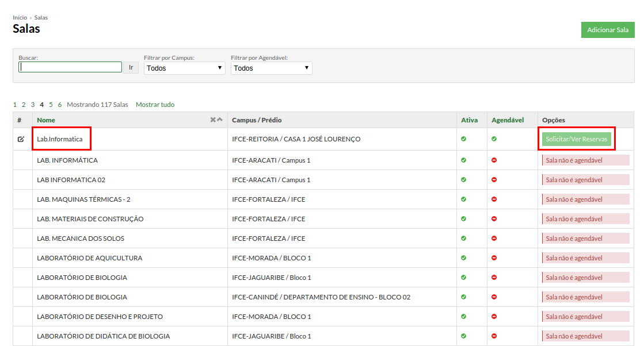Focus the Buscar search field
The image size is (644, 346).
coord(70,67)
